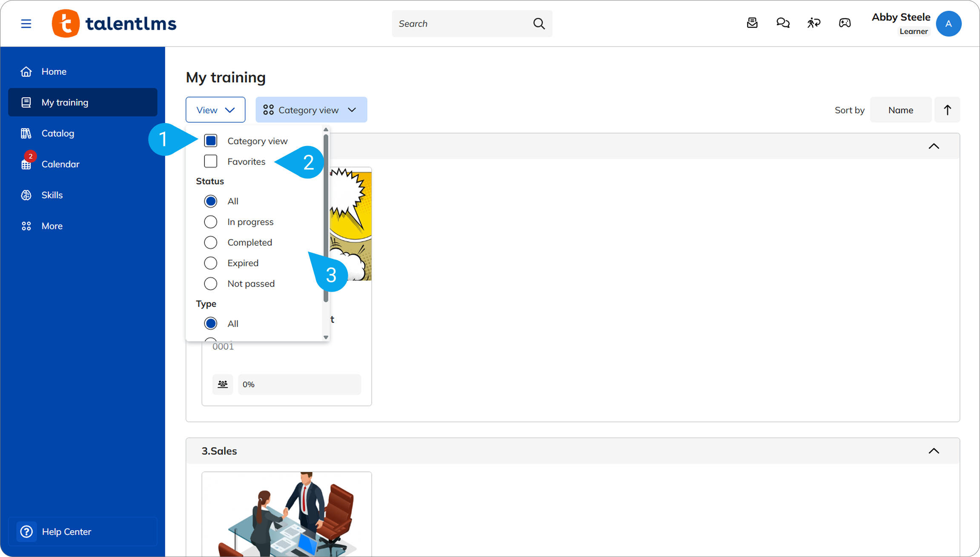The height and width of the screenshot is (557, 980).
Task: Open the View dropdown
Action: click(x=215, y=110)
